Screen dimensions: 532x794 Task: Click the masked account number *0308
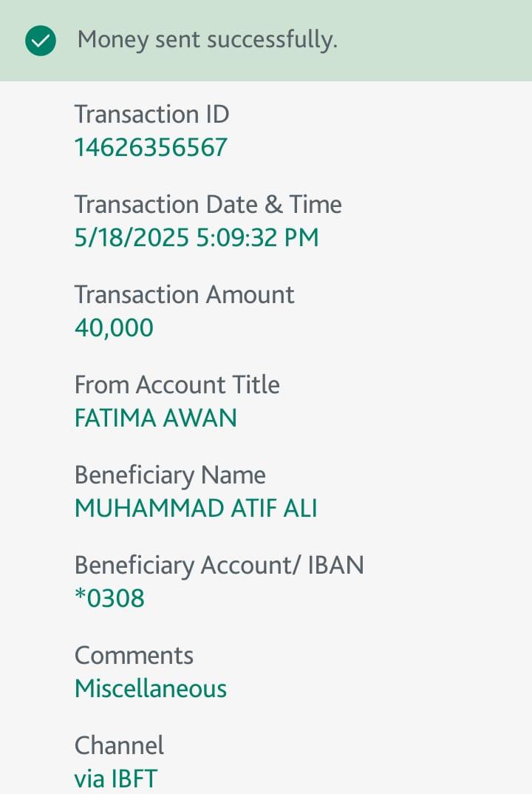(x=109, y=598)
